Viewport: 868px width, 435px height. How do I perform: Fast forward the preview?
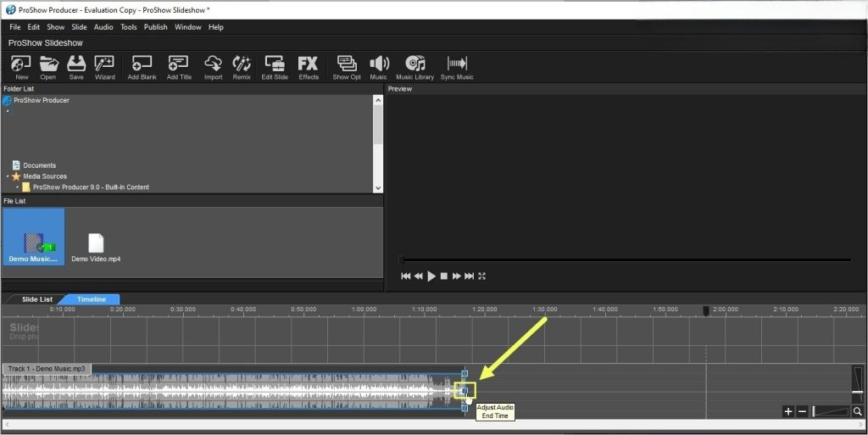[457, 276]
